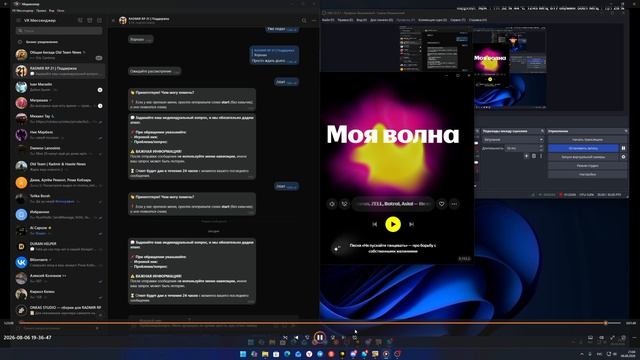
Task: Open virtual camera gear settings in OBS
Action: click(x=623, y=157)
